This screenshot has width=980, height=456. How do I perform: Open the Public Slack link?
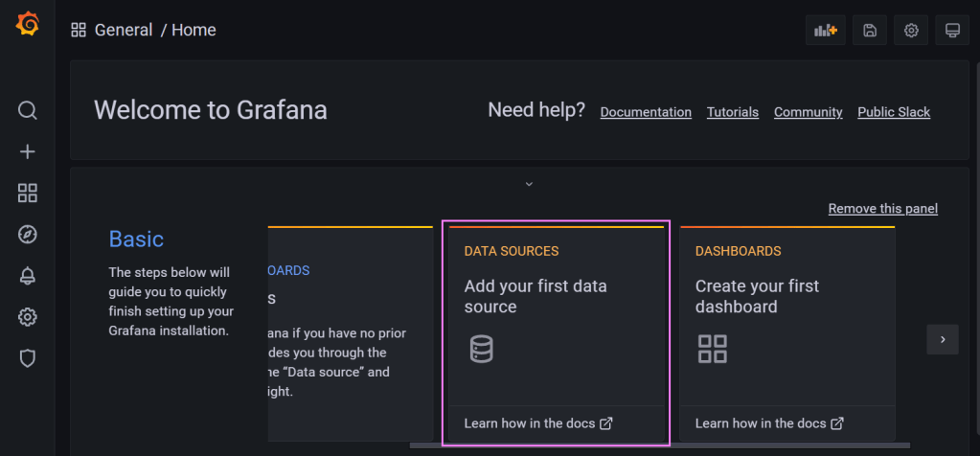[x=894, y=112]
